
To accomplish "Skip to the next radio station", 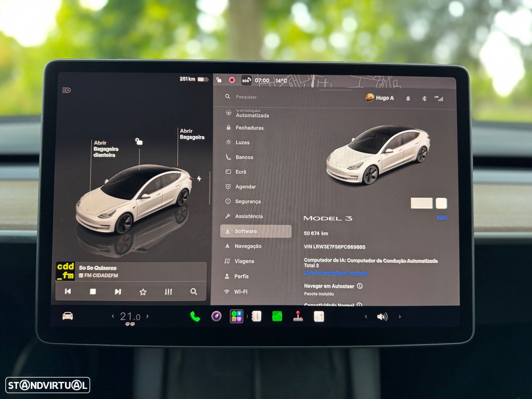I will coord(118,292).
